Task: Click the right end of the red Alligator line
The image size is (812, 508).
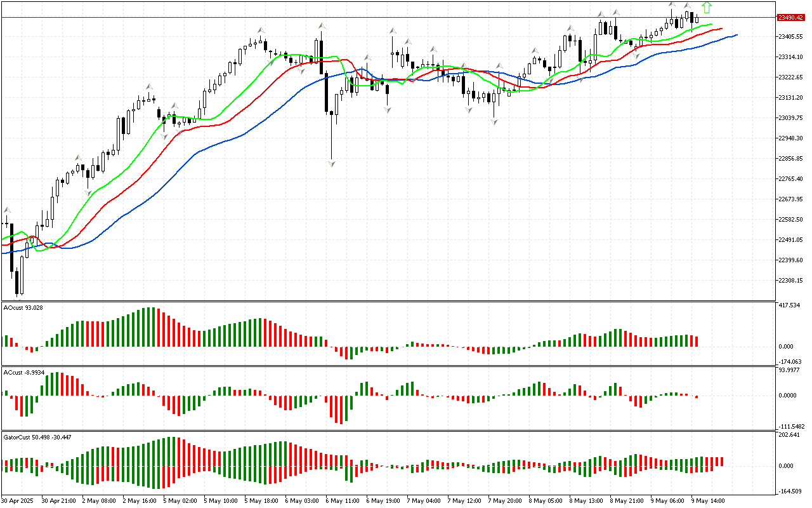Action: 722,29
